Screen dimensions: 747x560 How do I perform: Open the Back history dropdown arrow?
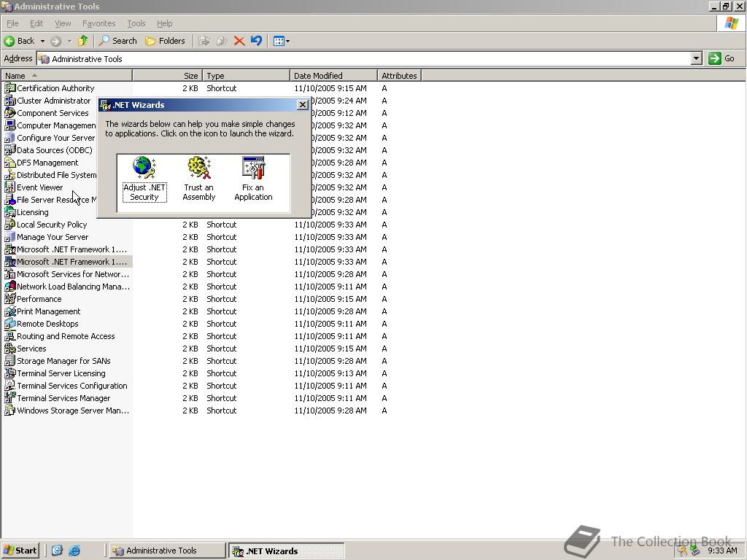(x=42, y=41)
